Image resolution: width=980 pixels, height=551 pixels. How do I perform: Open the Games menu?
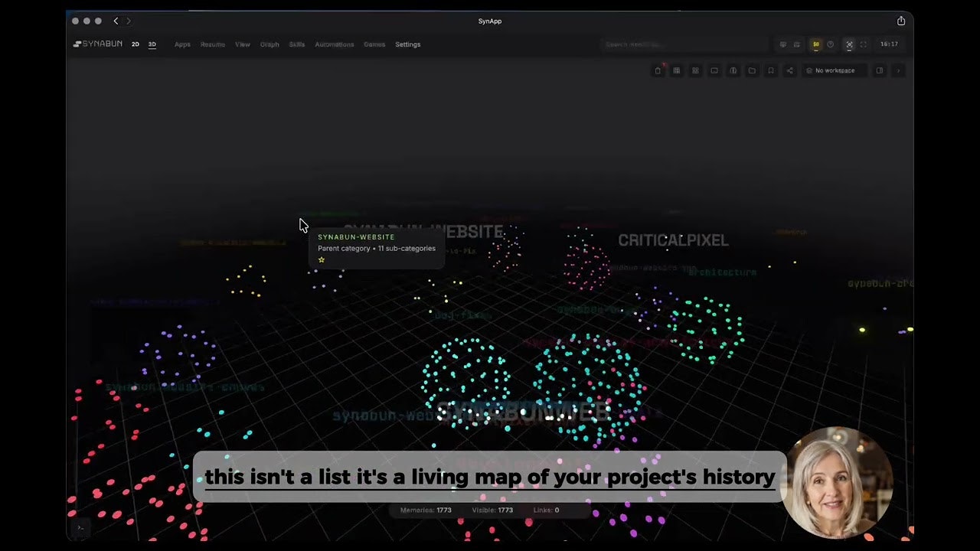pos(374,44)
